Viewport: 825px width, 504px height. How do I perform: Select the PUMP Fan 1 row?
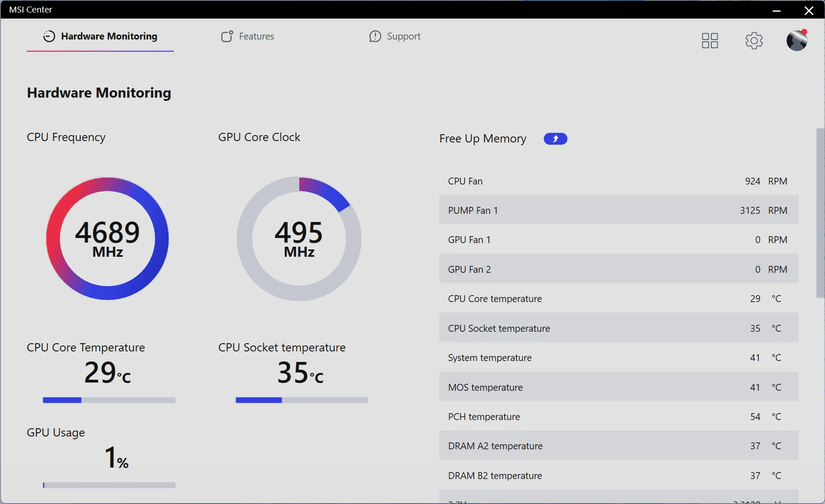[619, 210]
